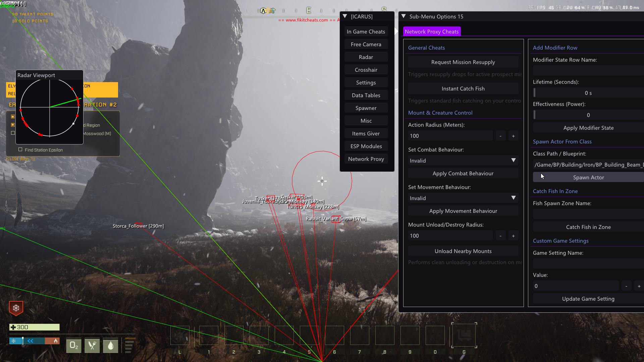
Task: Open the ESP Modules menu
Action: point(366,146)
